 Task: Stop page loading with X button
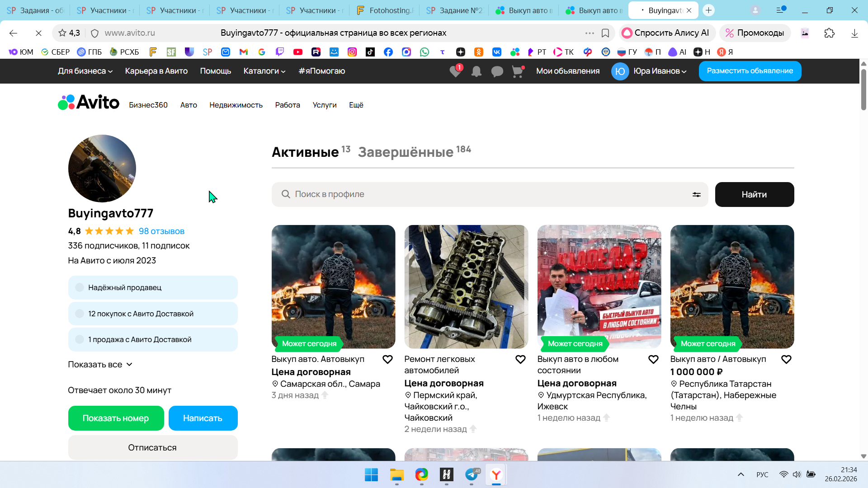pos(38,33)
